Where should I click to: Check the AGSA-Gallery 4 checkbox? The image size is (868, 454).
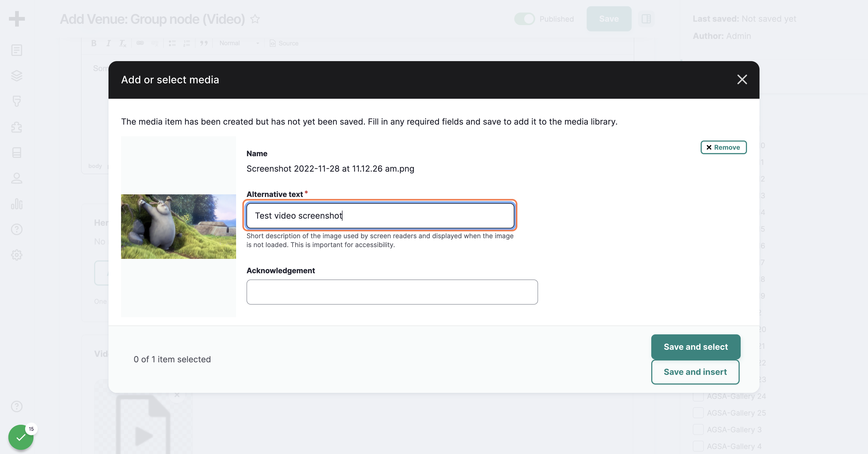pos(698,446)
